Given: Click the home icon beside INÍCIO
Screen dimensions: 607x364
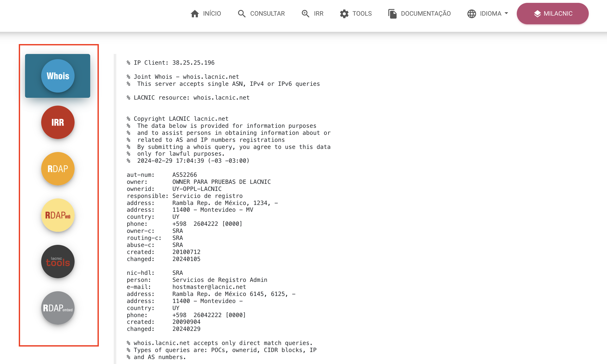Looking at the screenshot, I should coord(195,14).
